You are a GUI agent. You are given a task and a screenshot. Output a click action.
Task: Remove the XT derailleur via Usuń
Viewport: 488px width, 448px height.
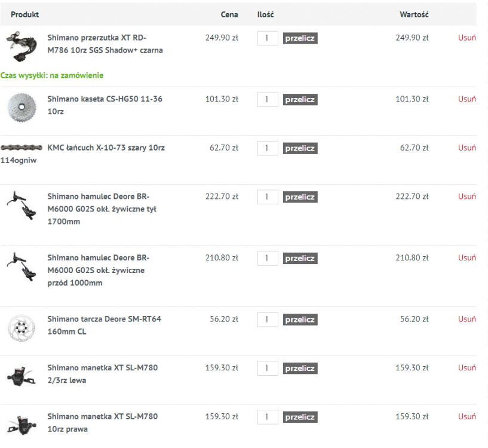tap(467, 38)
